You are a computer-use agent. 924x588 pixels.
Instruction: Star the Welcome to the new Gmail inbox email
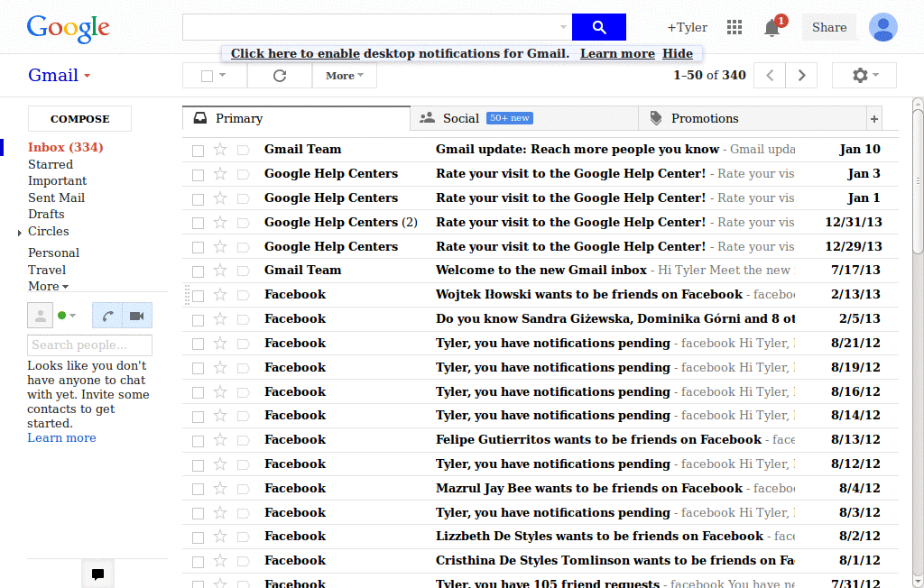coord(220,271)
